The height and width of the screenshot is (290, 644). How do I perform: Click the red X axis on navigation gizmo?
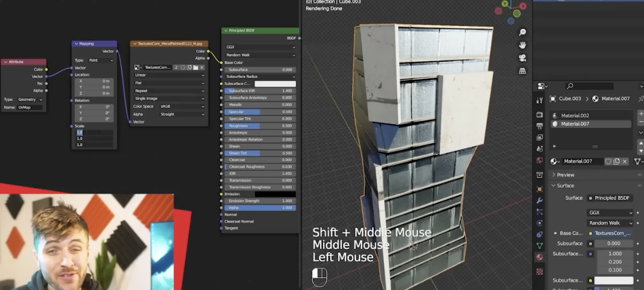523,6
